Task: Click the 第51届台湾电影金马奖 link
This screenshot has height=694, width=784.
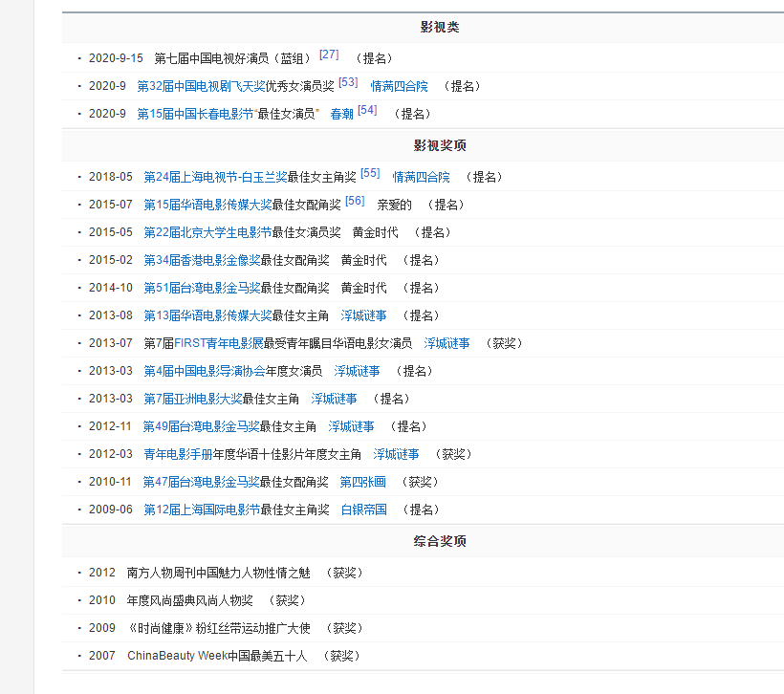Action: 201,288
